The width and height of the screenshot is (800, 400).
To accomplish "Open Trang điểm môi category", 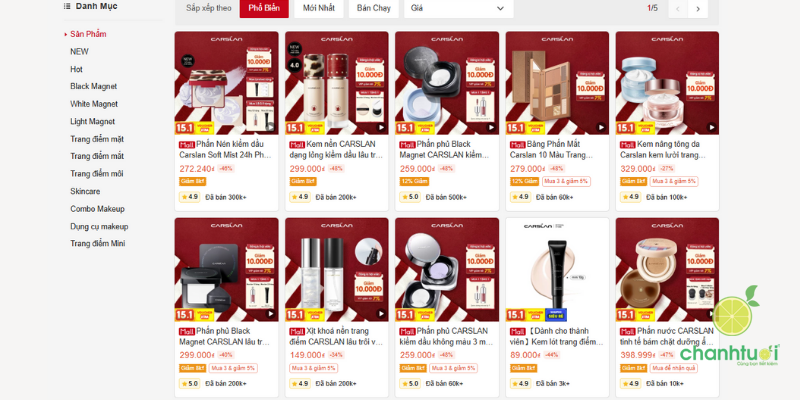I will click(x=96, y=173).
